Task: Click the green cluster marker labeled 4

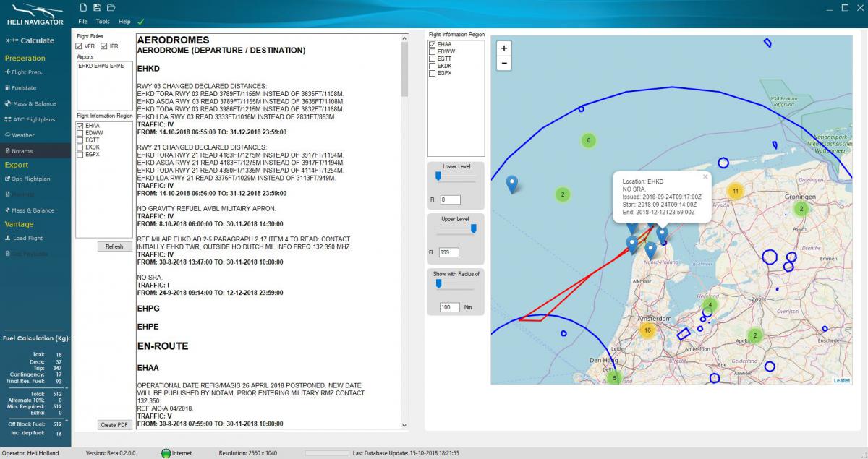Action: [x=710, y=306]
